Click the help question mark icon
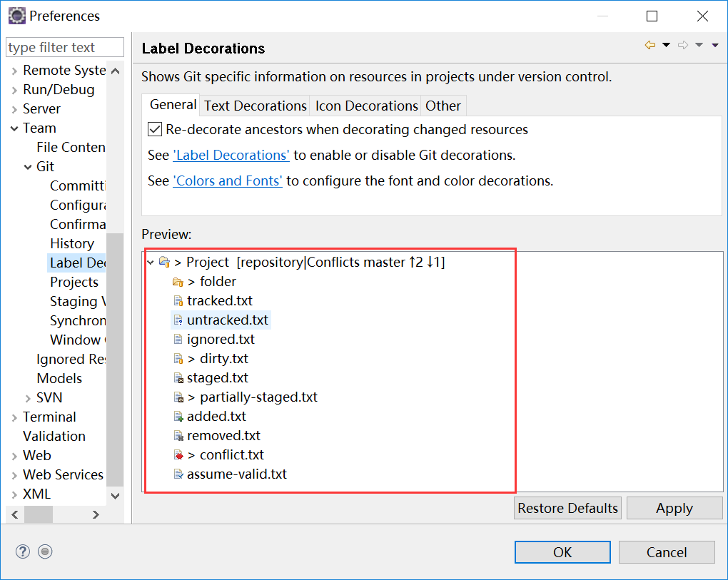Image resolution: width=728 pixels, height=580 pixels. [x=23, y=551]
